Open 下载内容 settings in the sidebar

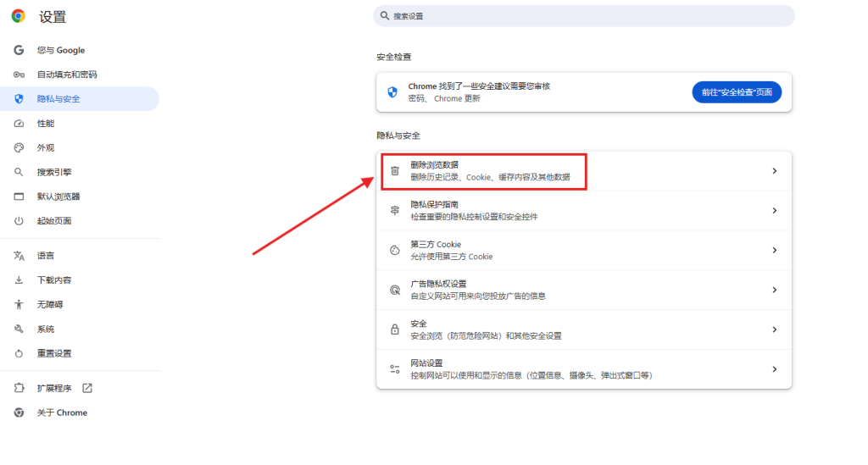tap(54, 280)
